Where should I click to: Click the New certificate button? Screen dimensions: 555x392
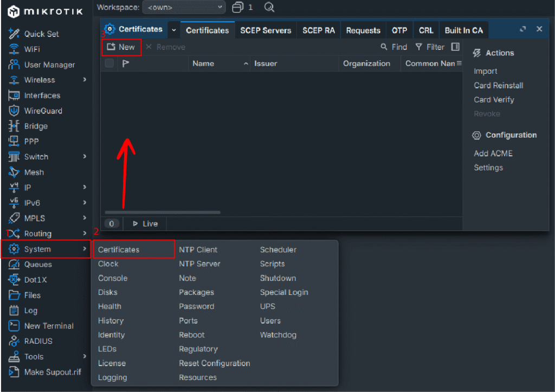(121, 47)
